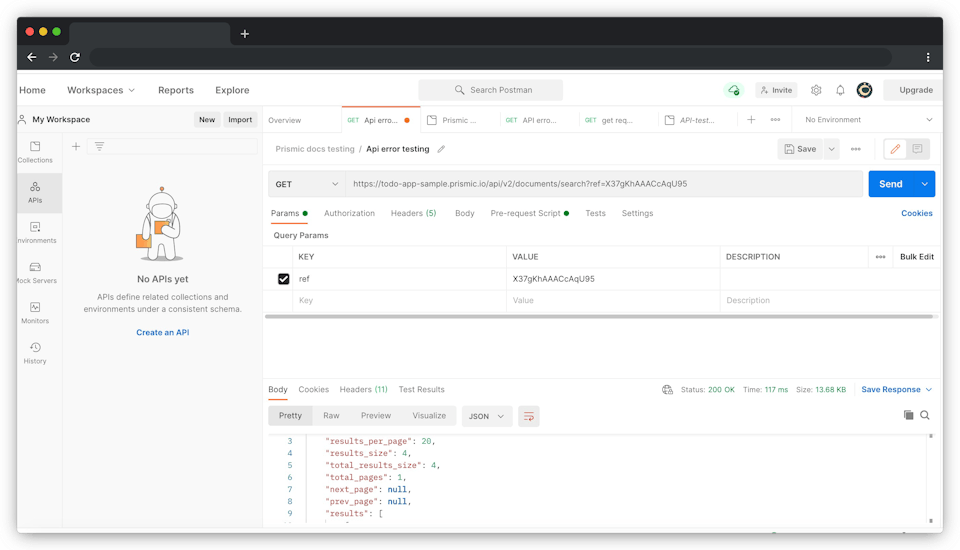This screenshot has height=550, width=960.
Task: Open the Pre-request Script tab
Action: click(x=530, y=213)
